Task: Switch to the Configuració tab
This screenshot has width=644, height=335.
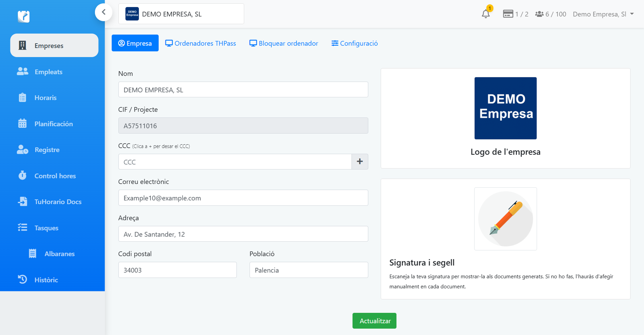Action: click(x=355, y=43)
